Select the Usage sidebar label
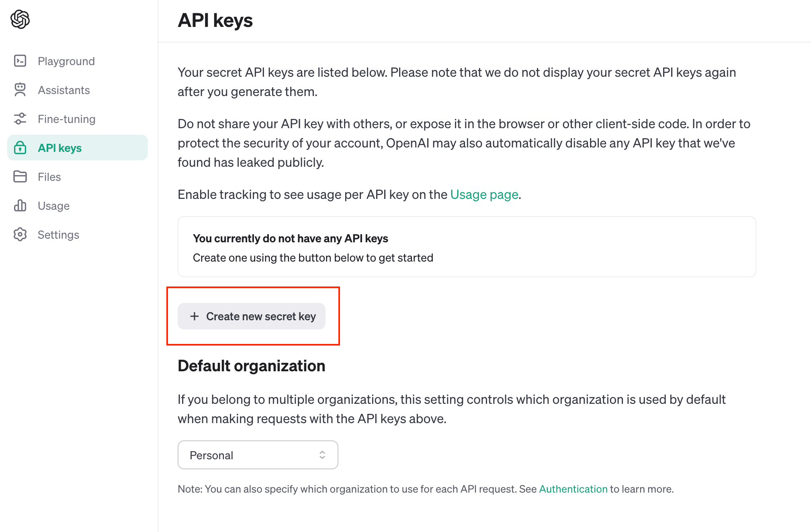This screenshot has width=811, height=532. tap(54, 206)
